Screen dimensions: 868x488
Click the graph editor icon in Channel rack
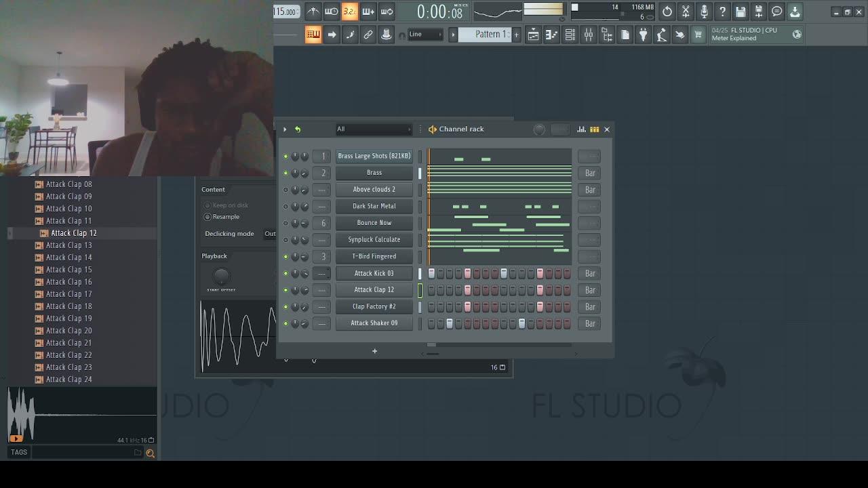[581, 129]
